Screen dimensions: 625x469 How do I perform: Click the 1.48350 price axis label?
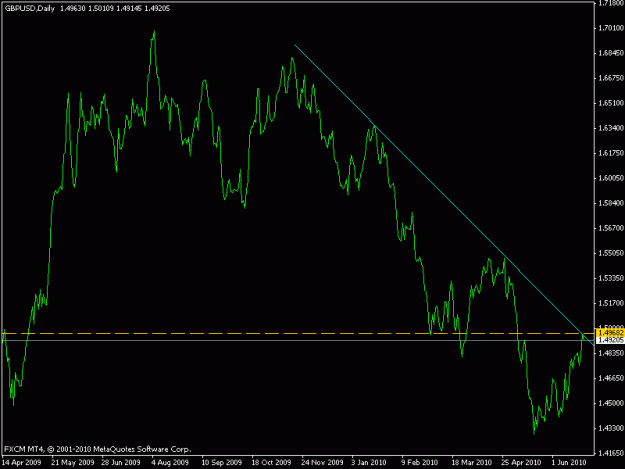(611, 353)
